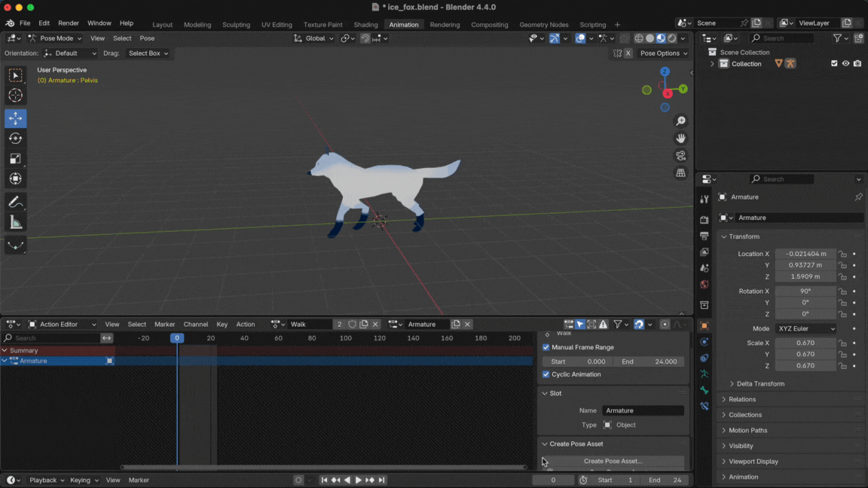Image resolution: width=868 pixels, height=488 pixels.
Task: Open the Pose Mode dropdown
Action: (x=55, y=38)
